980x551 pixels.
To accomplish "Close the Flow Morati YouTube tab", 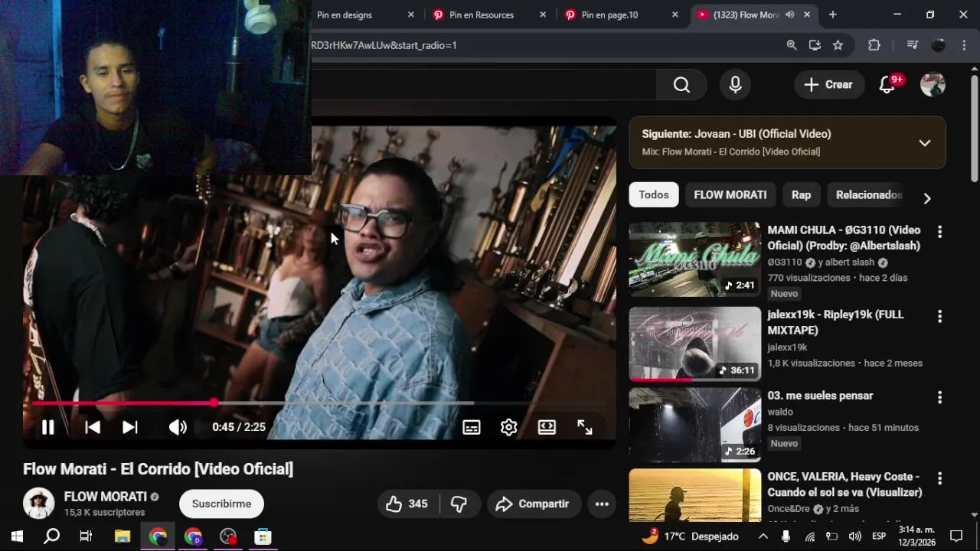I will (x=807, y=15).
